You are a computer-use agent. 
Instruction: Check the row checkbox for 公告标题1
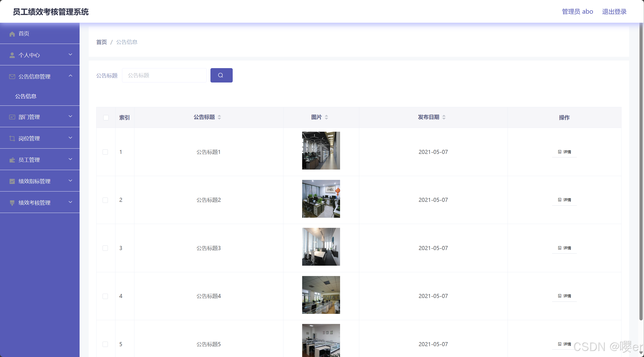pos(105,152)
